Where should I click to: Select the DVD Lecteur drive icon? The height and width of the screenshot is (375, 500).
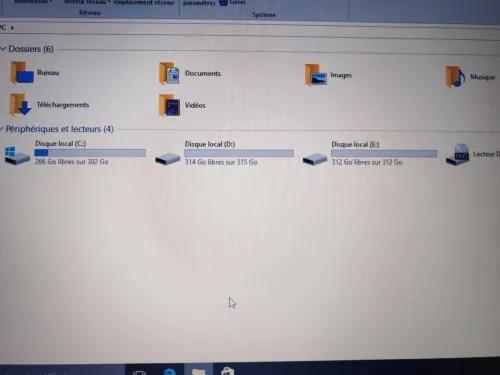pos(458,155)
